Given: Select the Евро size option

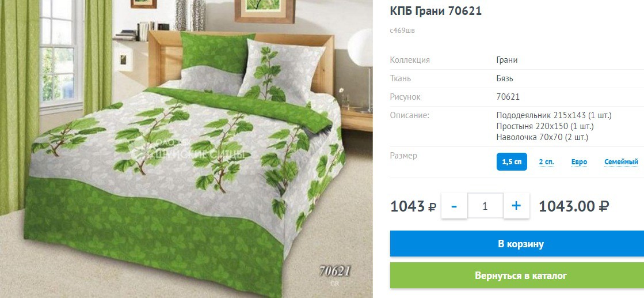Looking at the screenshot, I should 579,162.
